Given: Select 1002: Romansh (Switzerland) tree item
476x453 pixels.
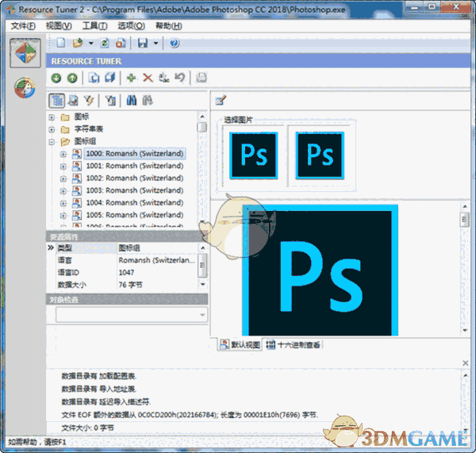Looking at the screenshot, I should (135, 179).
